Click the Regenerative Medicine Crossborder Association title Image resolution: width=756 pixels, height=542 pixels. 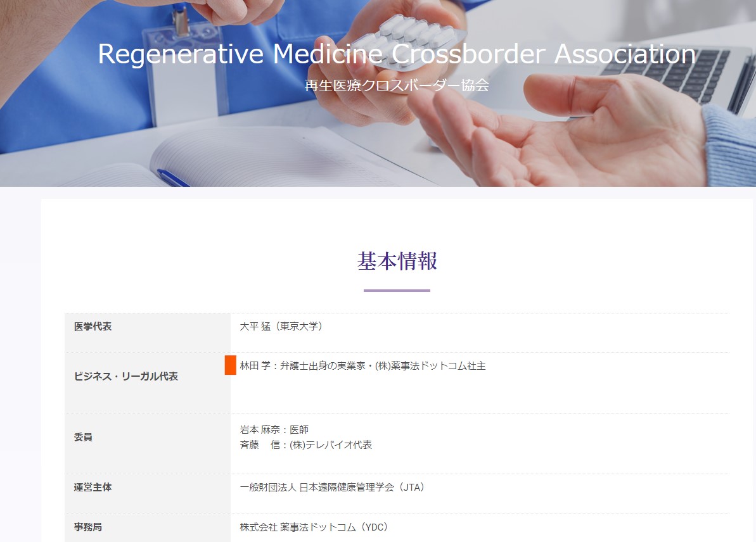point(397,53)
